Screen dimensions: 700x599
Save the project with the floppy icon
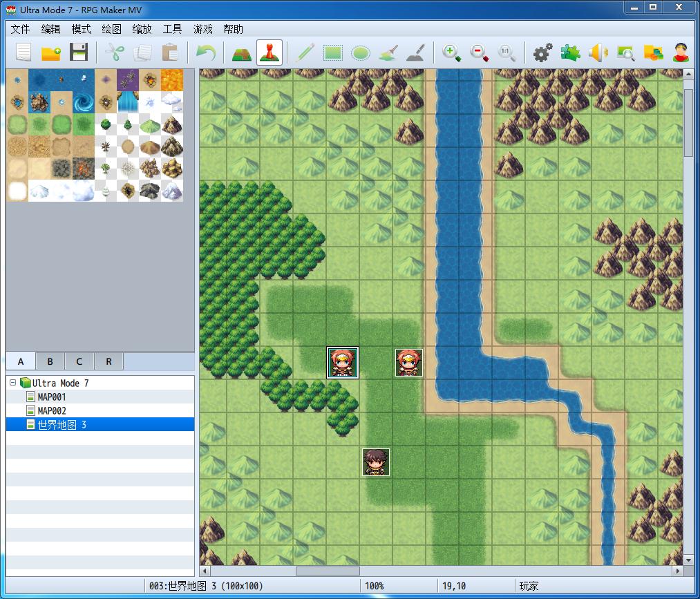[x=78, y=53]
